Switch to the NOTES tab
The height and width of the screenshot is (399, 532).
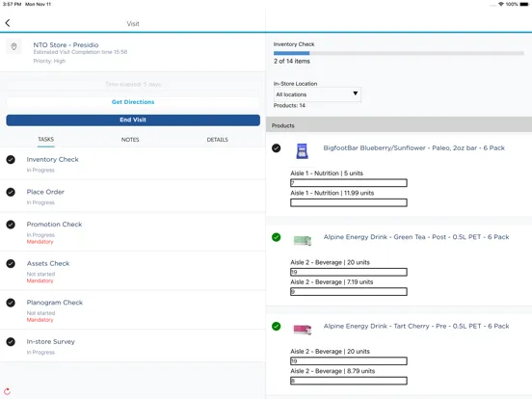coord(130,140)
